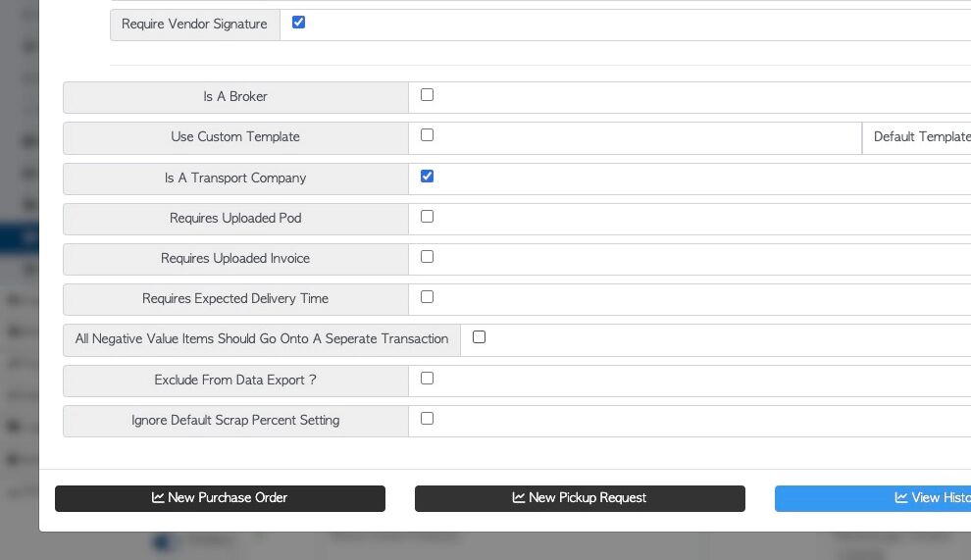Tick the Exclude From Data Export checkbox
971x560 pixels.
click(x=427, y=379)
